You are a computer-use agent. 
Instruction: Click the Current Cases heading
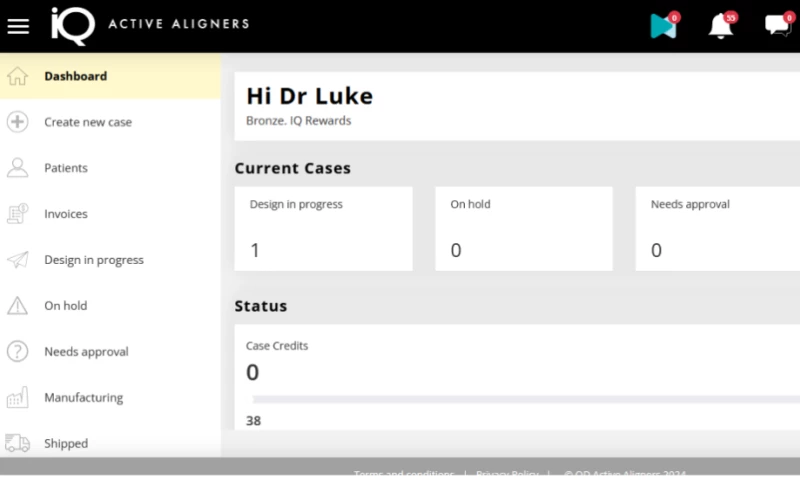(x=293, y=168)
